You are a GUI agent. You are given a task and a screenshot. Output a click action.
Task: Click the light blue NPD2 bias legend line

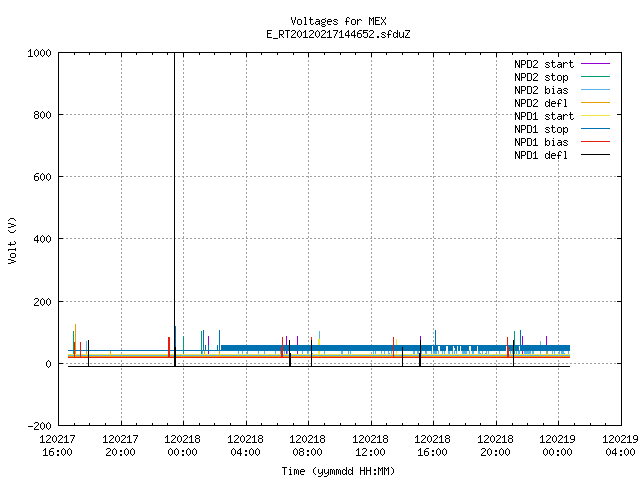tap(595, 90)
